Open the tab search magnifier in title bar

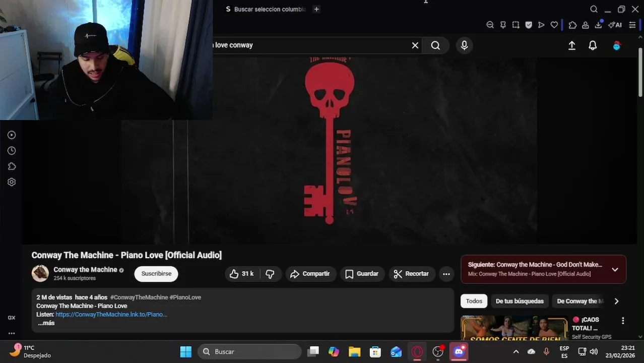[x=594, y=9]
